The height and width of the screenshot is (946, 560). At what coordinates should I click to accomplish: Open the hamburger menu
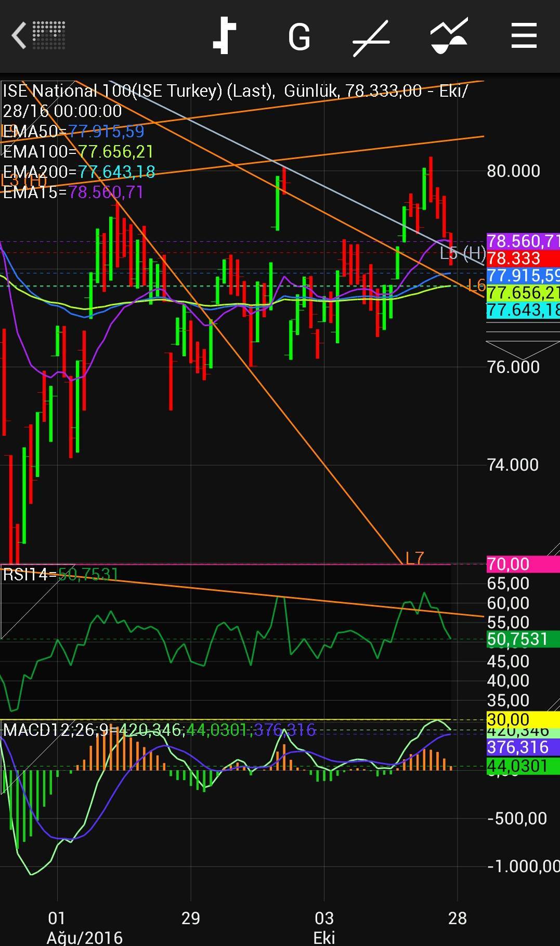pyautogui.click(x=524, y=36)
